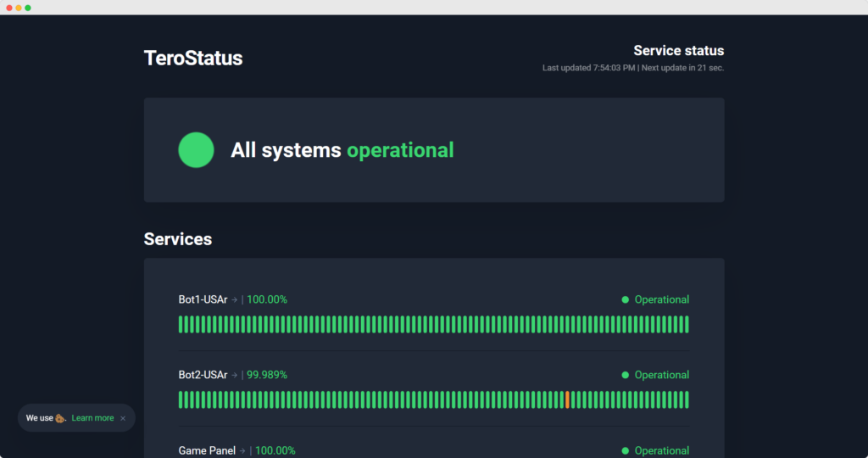Select the orange incident bar in Bot2-USAr
The image size is (868, 458).
tap(567, 399)
